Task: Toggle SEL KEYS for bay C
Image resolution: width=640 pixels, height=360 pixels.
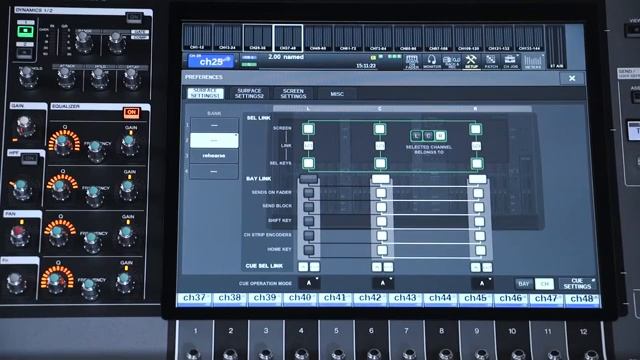Action: pyautogui.click(x=380, y=163)
